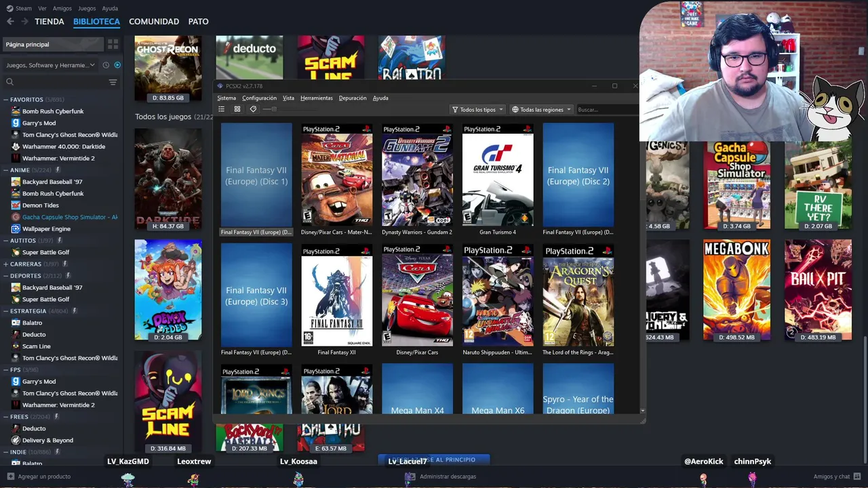Click the Steam logo icon in menu bar

10,8
